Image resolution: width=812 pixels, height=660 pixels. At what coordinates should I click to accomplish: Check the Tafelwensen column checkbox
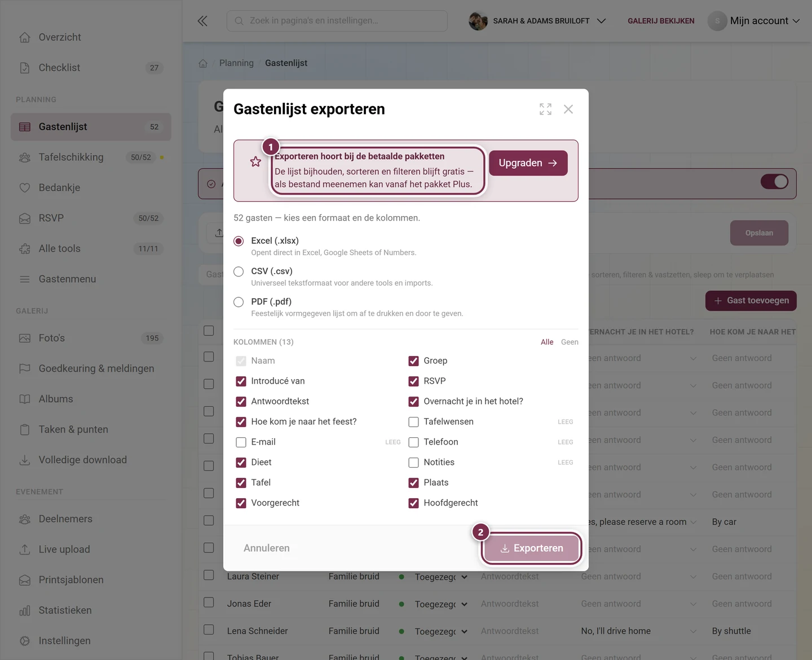click(x=413, y=422)
